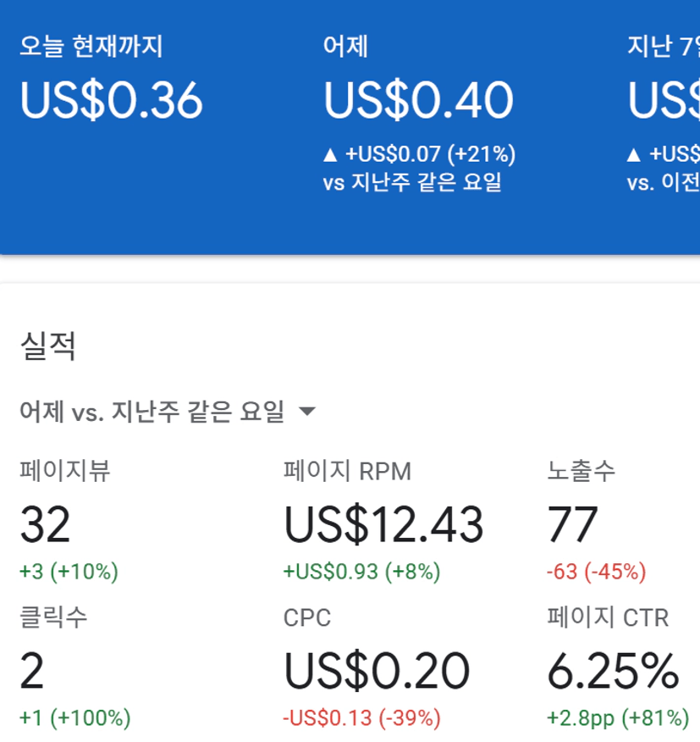Select the 페이지 CTR metric label
This screenshot has width=700, height=742.
click(x=608, y=618)
